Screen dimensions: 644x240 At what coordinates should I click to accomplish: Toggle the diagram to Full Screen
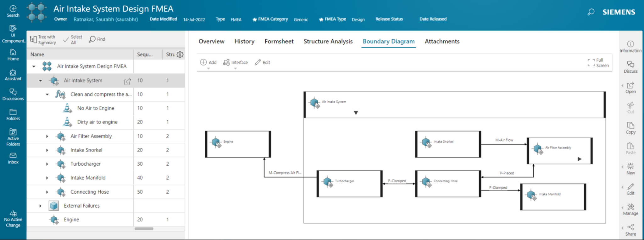tap(598, 63)
